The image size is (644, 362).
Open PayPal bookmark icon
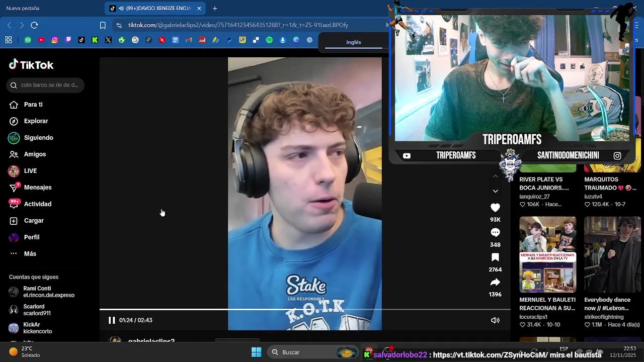tap(229, 40)
